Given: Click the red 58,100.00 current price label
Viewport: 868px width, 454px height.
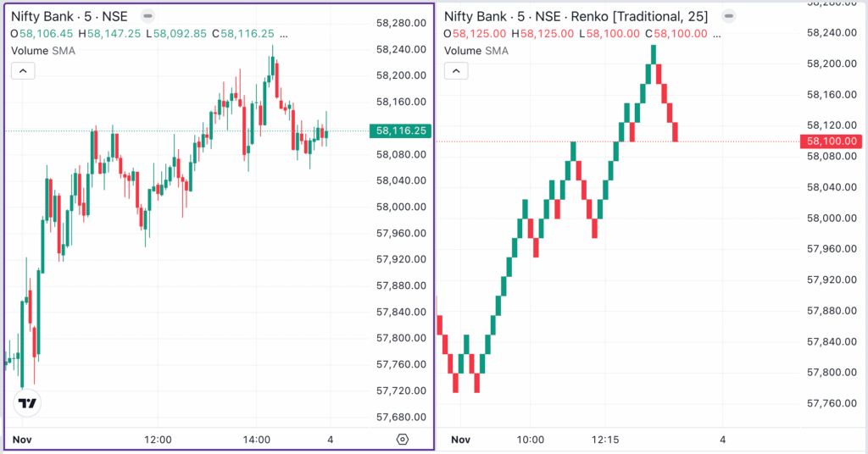Looking at the screenshot, I should 832,141.
